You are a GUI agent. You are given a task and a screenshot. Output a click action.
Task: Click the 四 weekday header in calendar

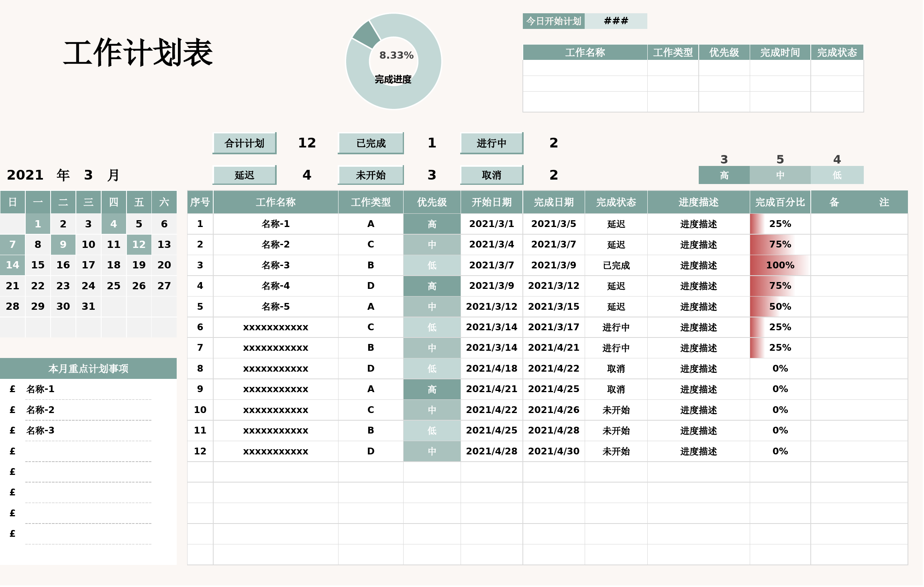point(114,202)
